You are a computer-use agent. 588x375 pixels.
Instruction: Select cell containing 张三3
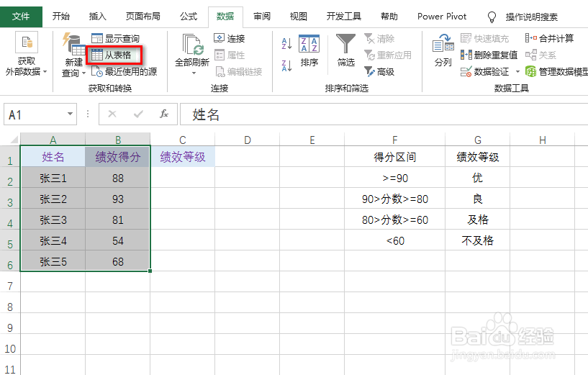(x=53, y=220)
